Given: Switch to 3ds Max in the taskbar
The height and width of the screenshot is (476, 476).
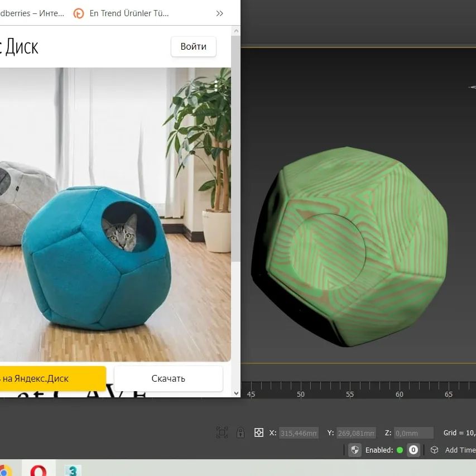Looking at the screenshot, I should tap(73, 470).
